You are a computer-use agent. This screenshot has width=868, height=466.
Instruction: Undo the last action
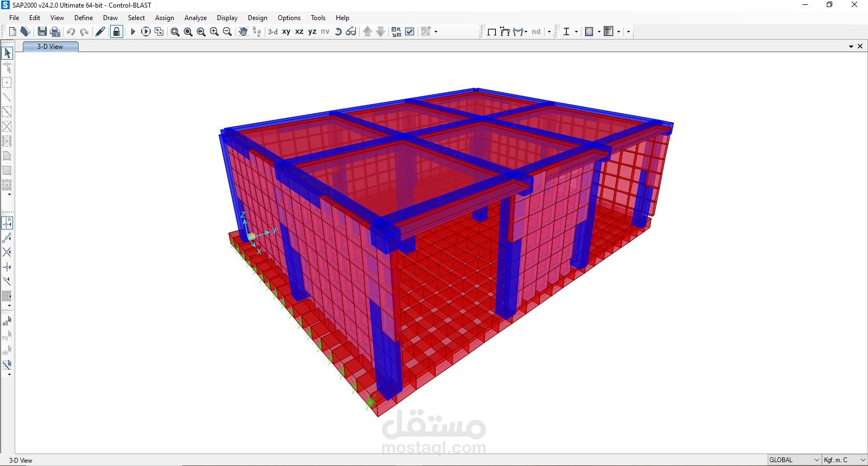[x=71, y=31]
